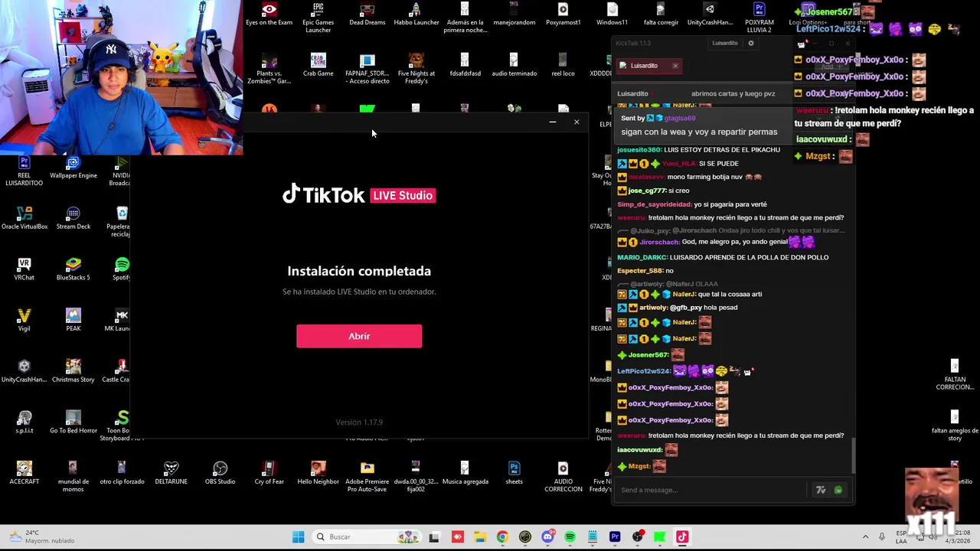Open Discord from the taskbar

[x=547, y=537]
